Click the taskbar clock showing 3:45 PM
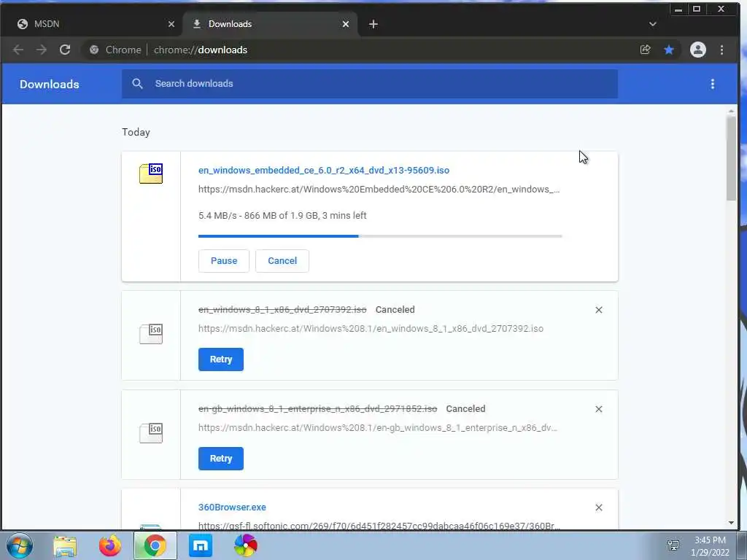 click(710, 546)
